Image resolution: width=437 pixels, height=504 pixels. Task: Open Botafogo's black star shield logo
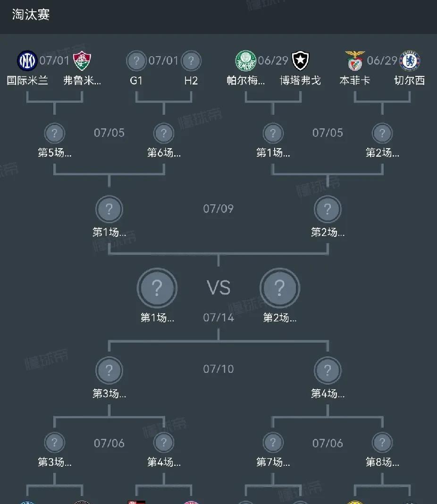coord(301,61)
